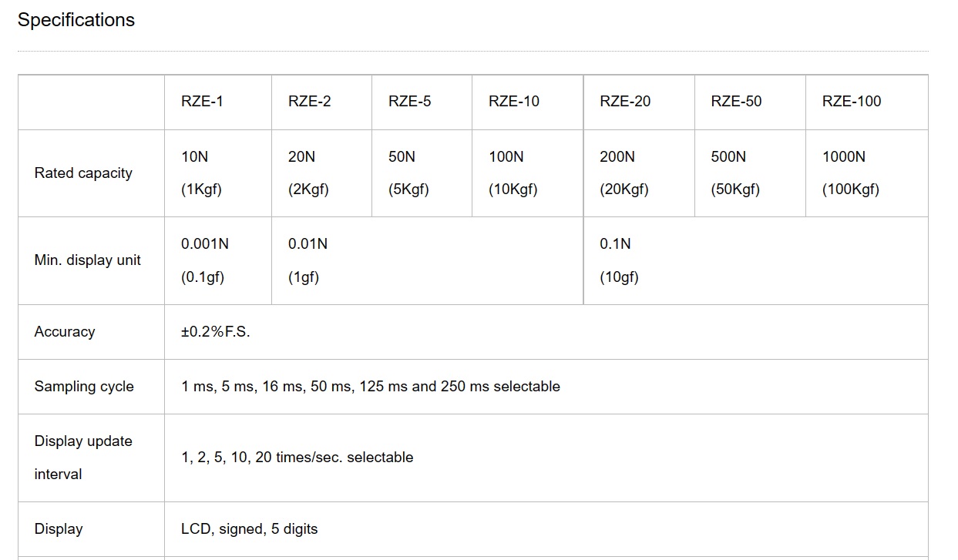Screen dimensions: 958x560
Task: Click the Display update interval label
Action: pos(83,458)
